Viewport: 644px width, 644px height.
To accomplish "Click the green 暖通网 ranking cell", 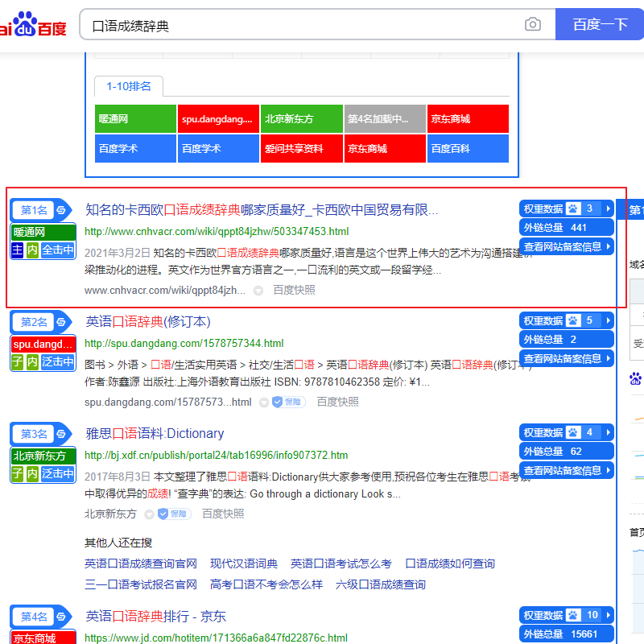I will click(135, 118).
